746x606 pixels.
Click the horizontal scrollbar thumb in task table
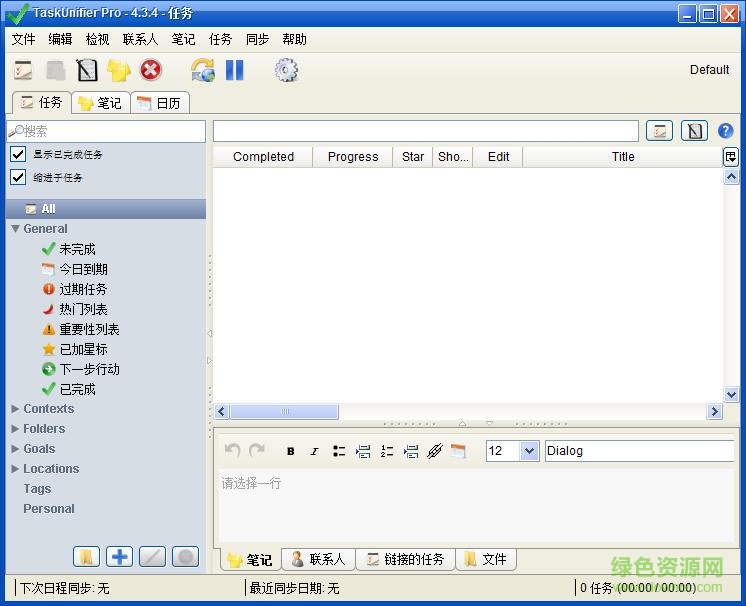(x=284, y=412)
